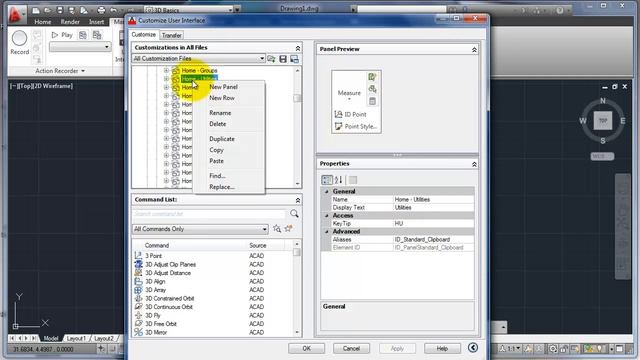Select the 3D Constrained Orbit command
This screenshot has height=360, width=640.
tap(170, 298)
